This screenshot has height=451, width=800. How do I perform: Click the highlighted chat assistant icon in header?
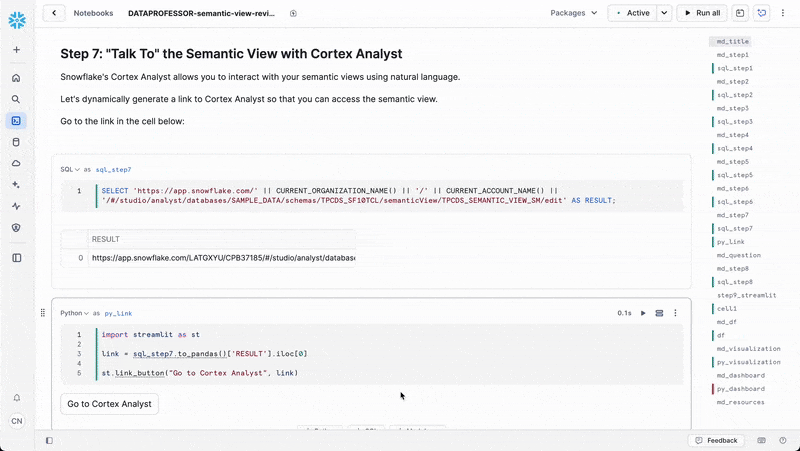click(762, 13)
